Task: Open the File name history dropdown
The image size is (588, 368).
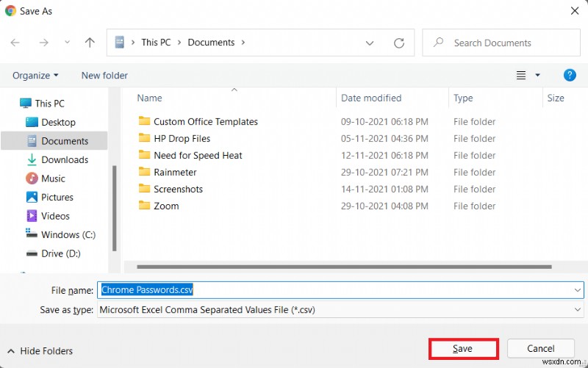Action: tap(578, 290)
